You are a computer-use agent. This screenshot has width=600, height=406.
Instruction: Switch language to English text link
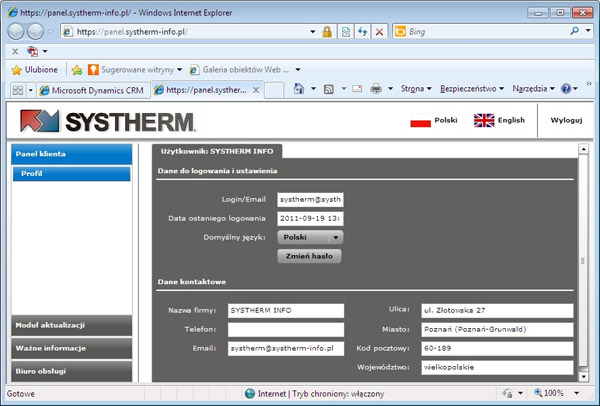pyautogui.click(x=511, y=120)
